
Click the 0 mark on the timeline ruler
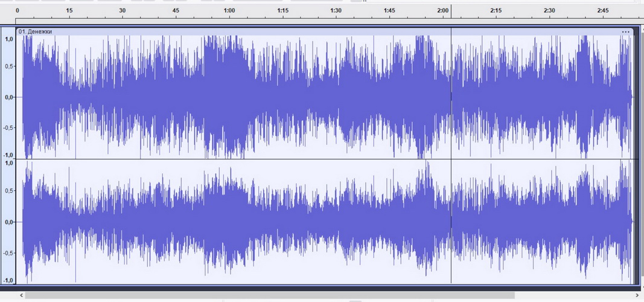[x=16, y=11]
